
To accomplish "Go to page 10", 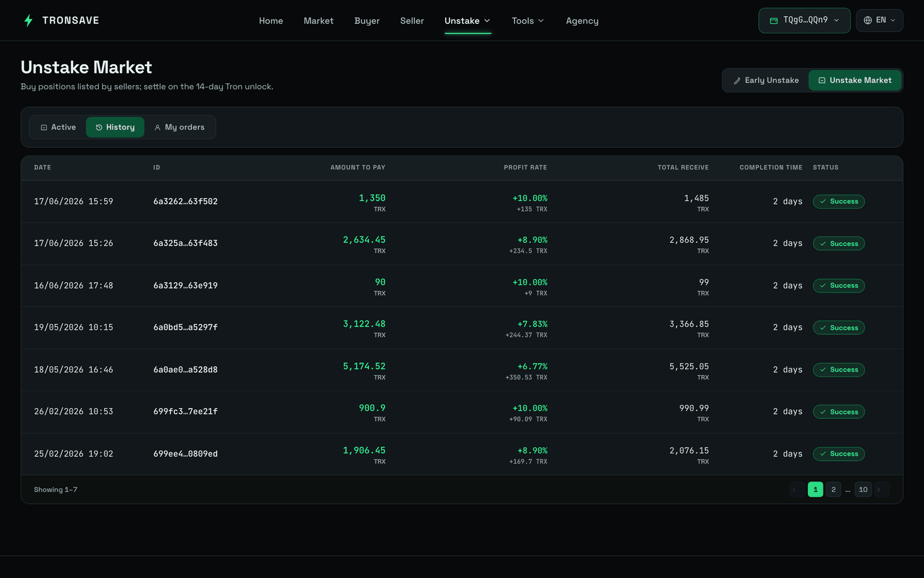I will pos(863,490).
